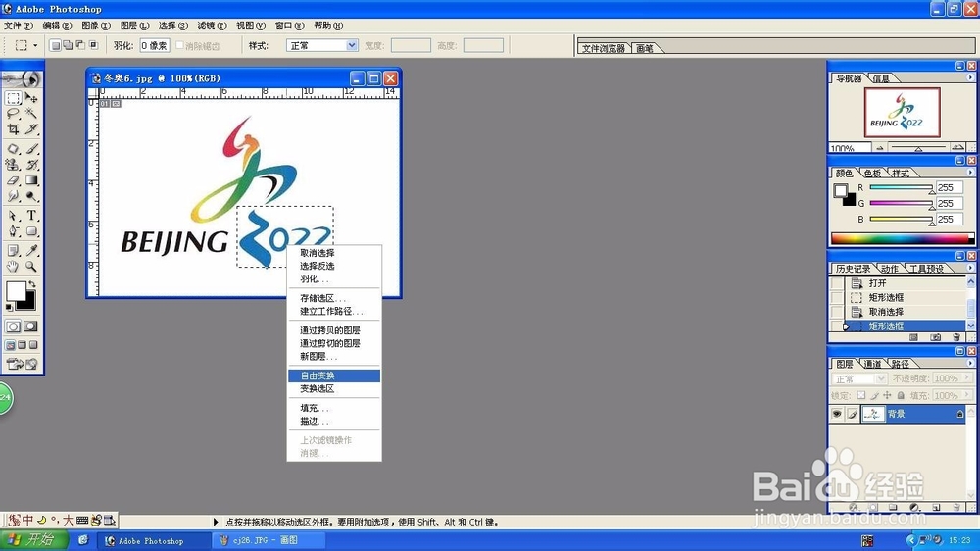The image size is (980, 551).
Task: Open the Color panel flyout menu arrow
Action: (970, 172)
